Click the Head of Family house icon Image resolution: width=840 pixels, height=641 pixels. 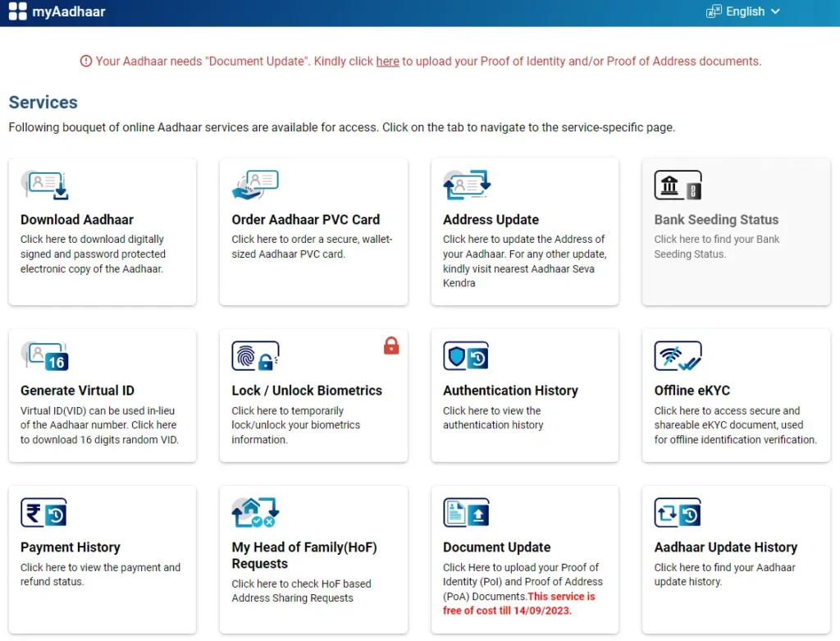coord(255,512)
